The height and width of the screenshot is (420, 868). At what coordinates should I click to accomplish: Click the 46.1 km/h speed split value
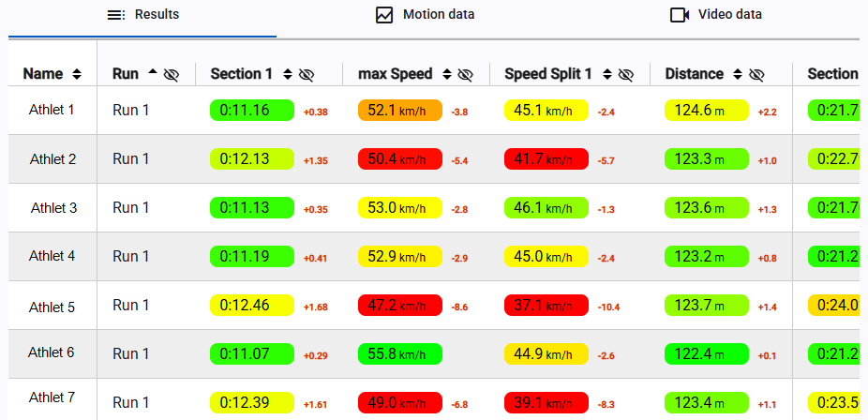coord(546,207)
